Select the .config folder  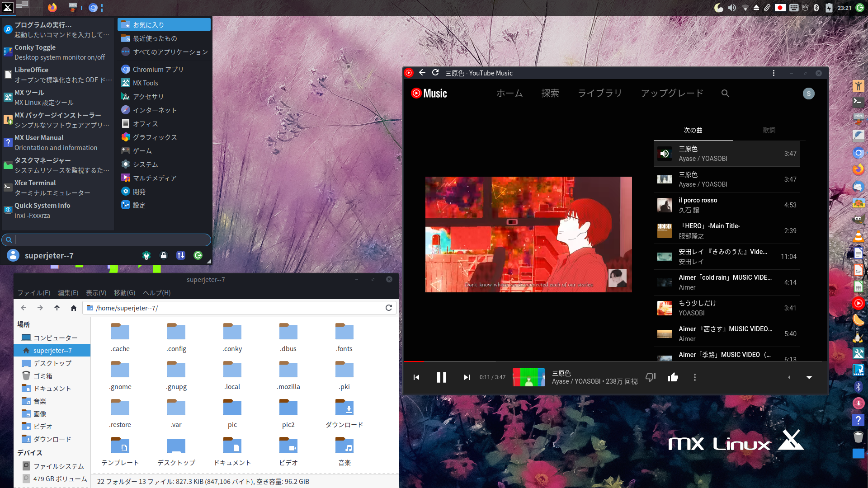[176, 337]
